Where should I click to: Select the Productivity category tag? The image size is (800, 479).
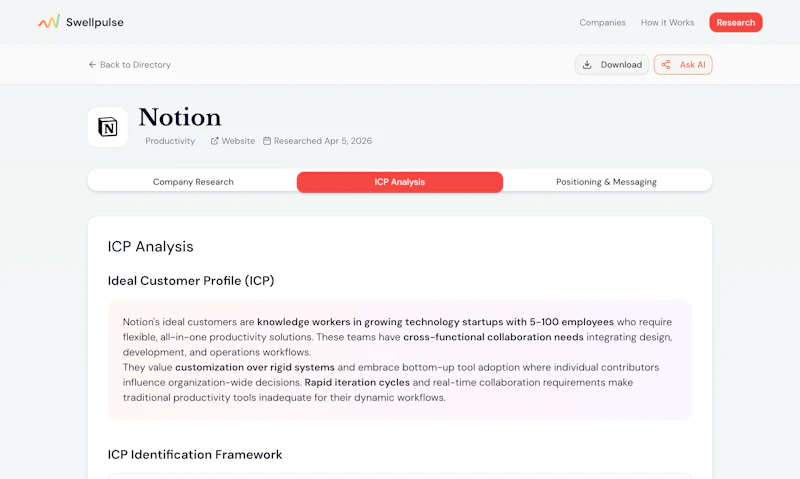(170, 141)
